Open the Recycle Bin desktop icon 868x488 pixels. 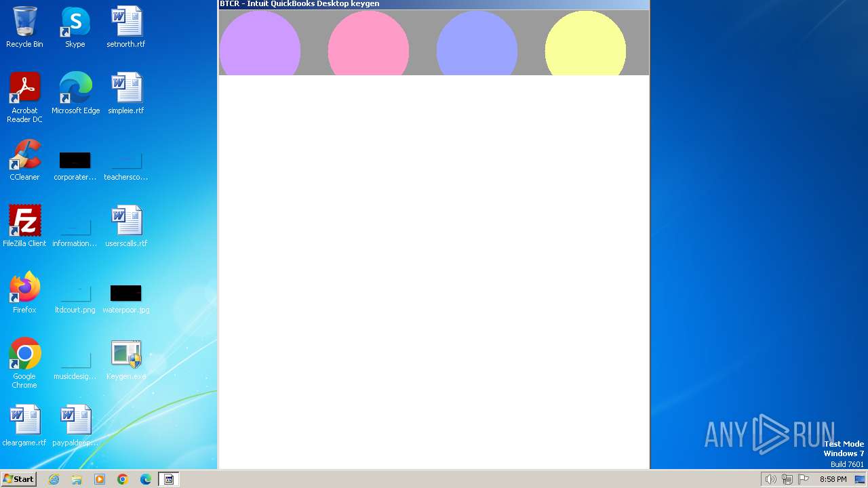(24, 27)
